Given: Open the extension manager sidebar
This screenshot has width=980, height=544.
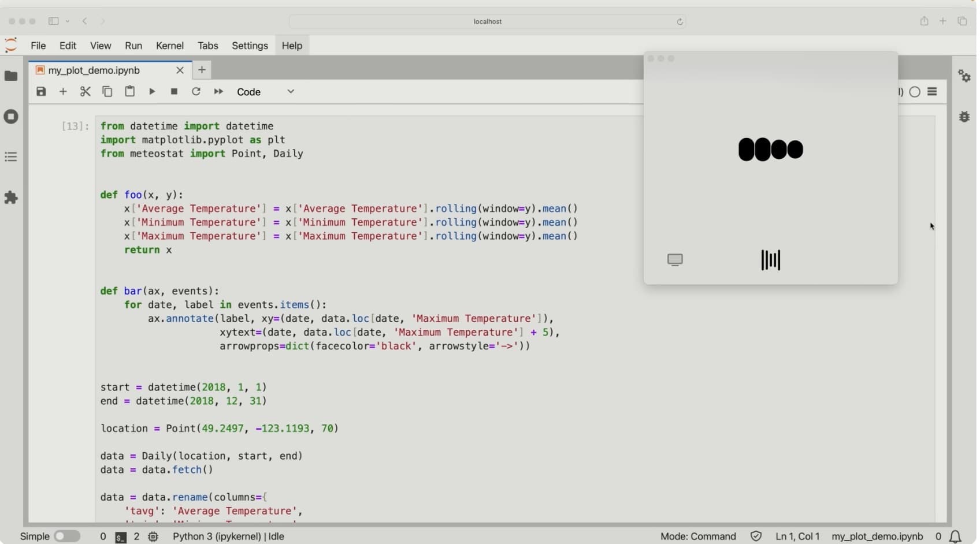Looking at the screenshot, I should click(11, 198).
